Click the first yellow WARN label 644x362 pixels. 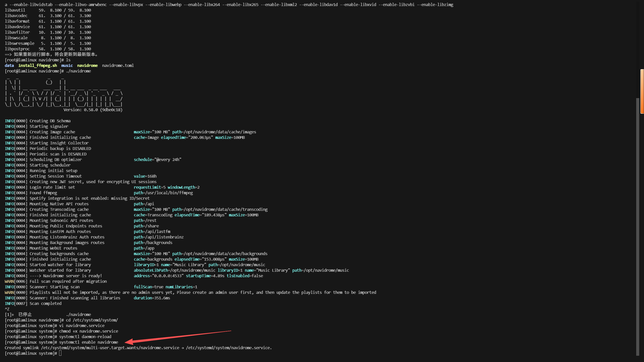coord(9,281)
